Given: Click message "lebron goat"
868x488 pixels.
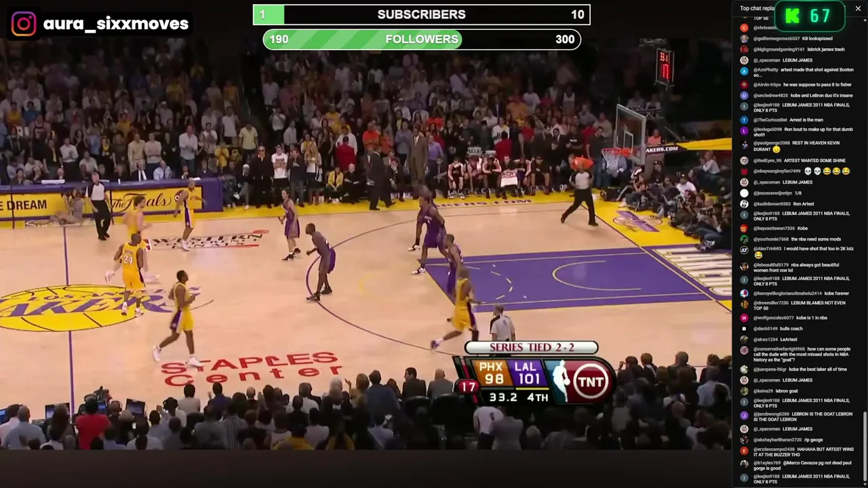Looking at the screenshot, I should [x=787, y=391].
